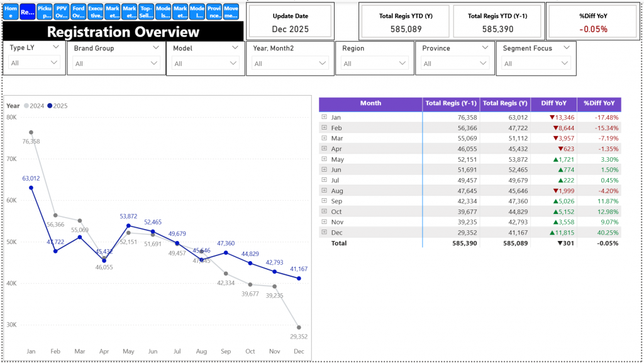Open the Brand Group 'All' dropdown

click(116, 64)
